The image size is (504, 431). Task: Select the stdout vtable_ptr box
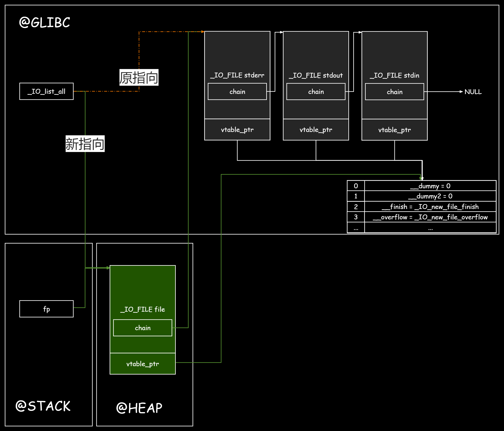[x=316, y=130]
